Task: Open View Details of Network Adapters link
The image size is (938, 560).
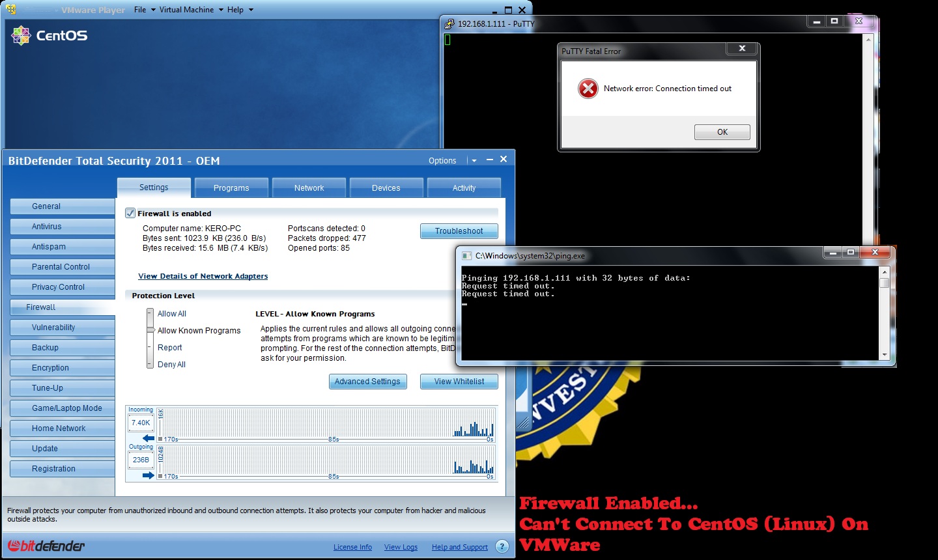Action: 203,276
